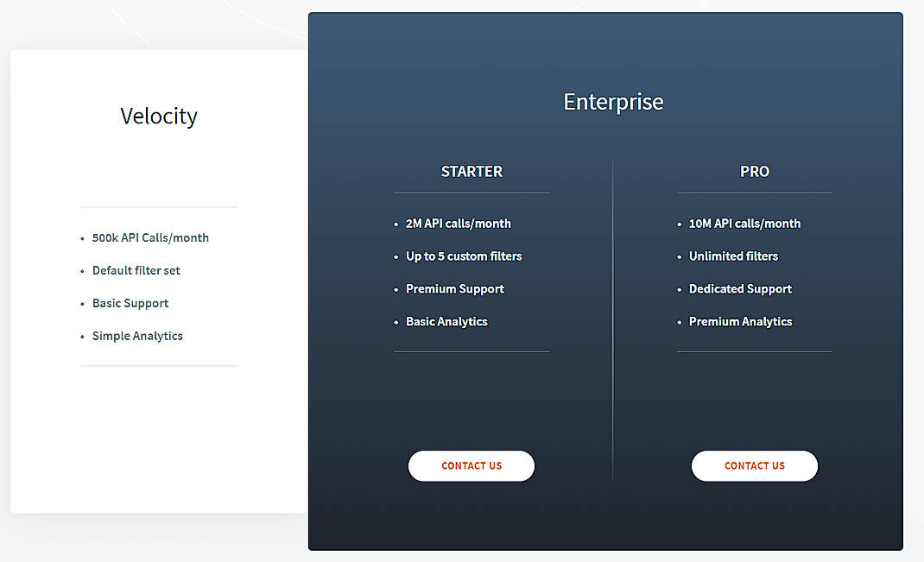Click the STARTER tier label
This screenshot has height=562, width=924.
coord(471,171)
